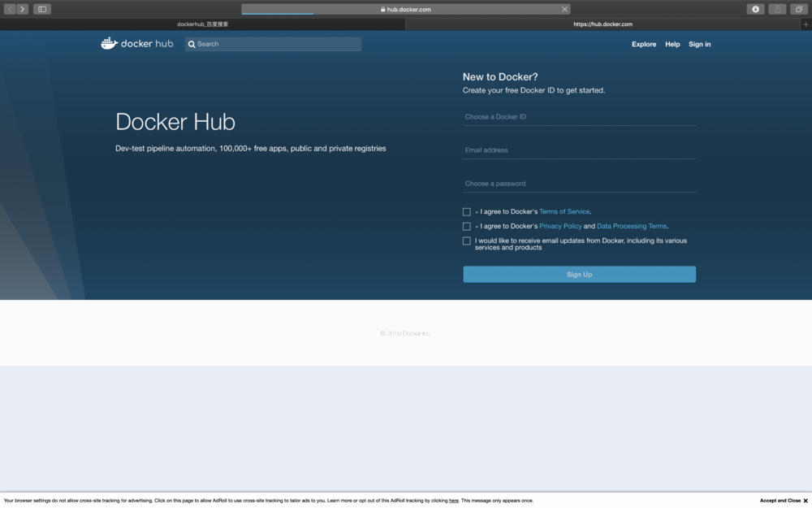The image size is (812, 508).
Task: Open the Safari downloads icon
Action: 755,9
